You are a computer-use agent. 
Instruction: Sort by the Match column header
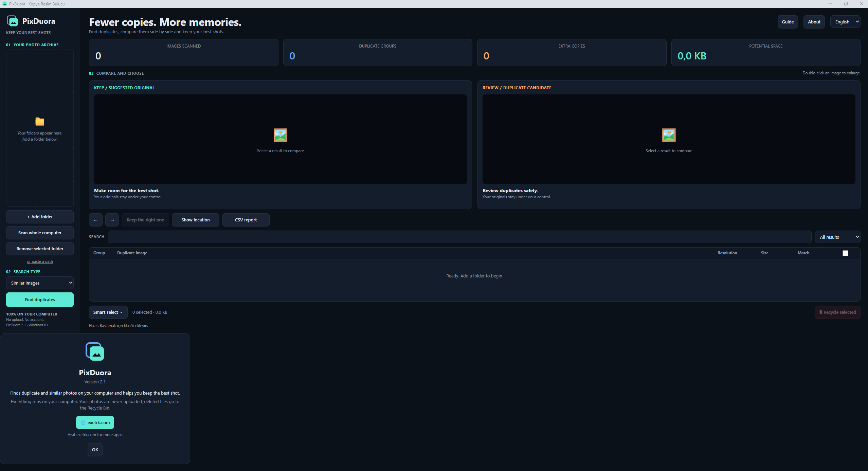tap(803, 253)
